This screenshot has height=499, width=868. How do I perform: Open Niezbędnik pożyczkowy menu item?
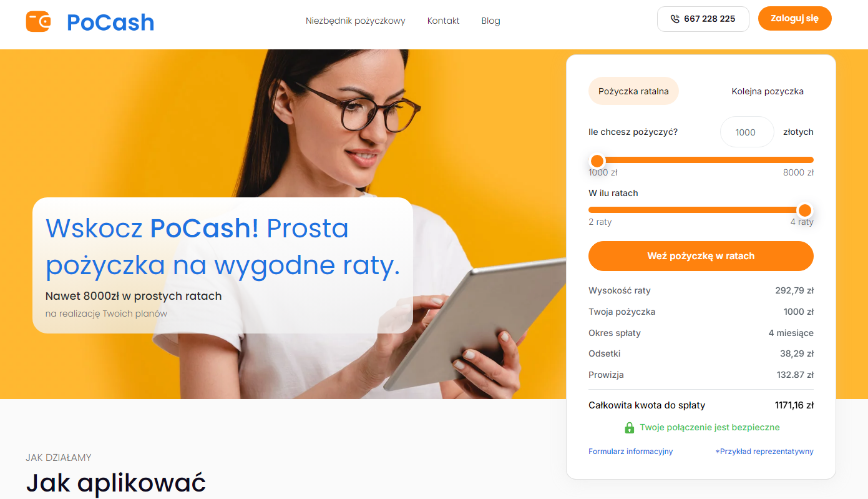pos(356,21)
